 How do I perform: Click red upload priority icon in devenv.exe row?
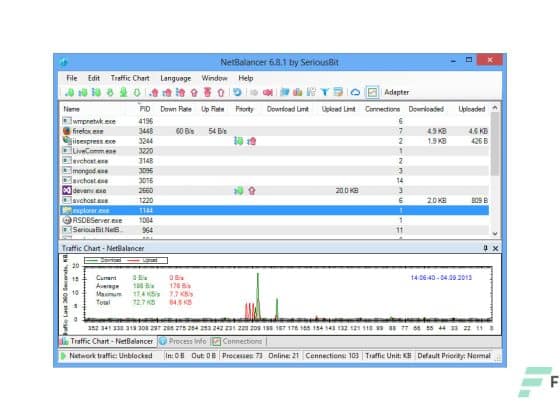[x=252, y=191]
